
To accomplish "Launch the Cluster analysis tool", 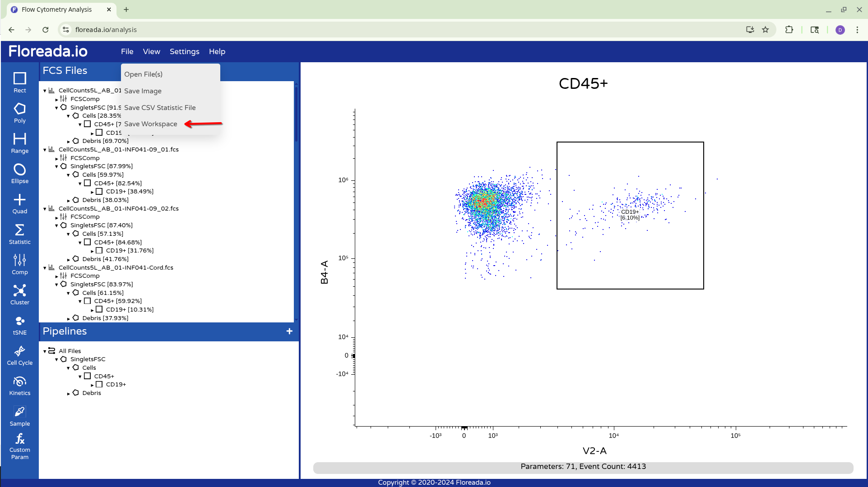I will click(x=19, y=294).
